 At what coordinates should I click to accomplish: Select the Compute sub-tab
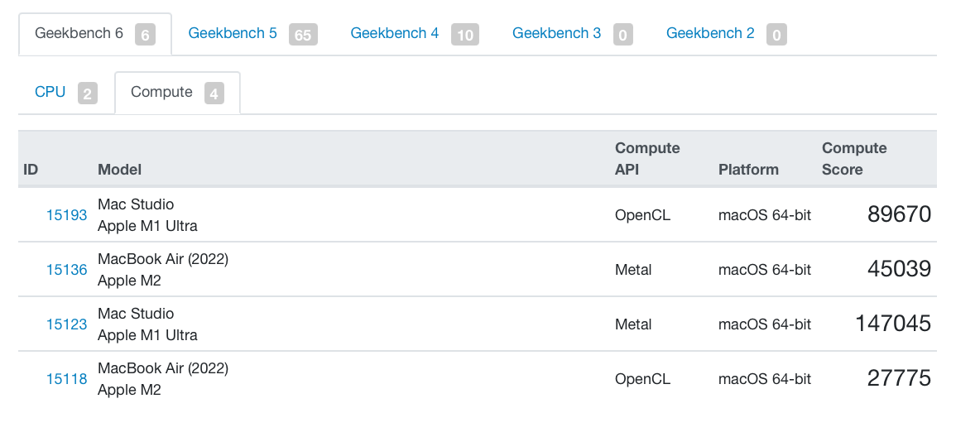point(177,94)
